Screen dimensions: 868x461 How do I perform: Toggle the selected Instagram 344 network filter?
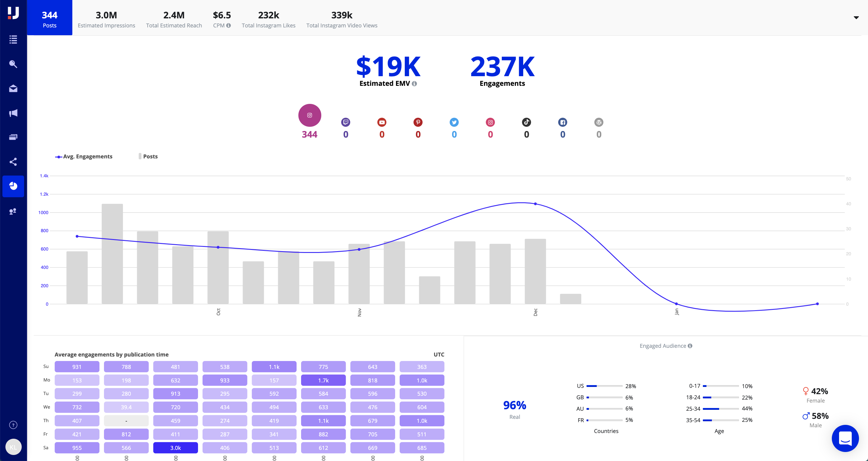click(309, 115)
